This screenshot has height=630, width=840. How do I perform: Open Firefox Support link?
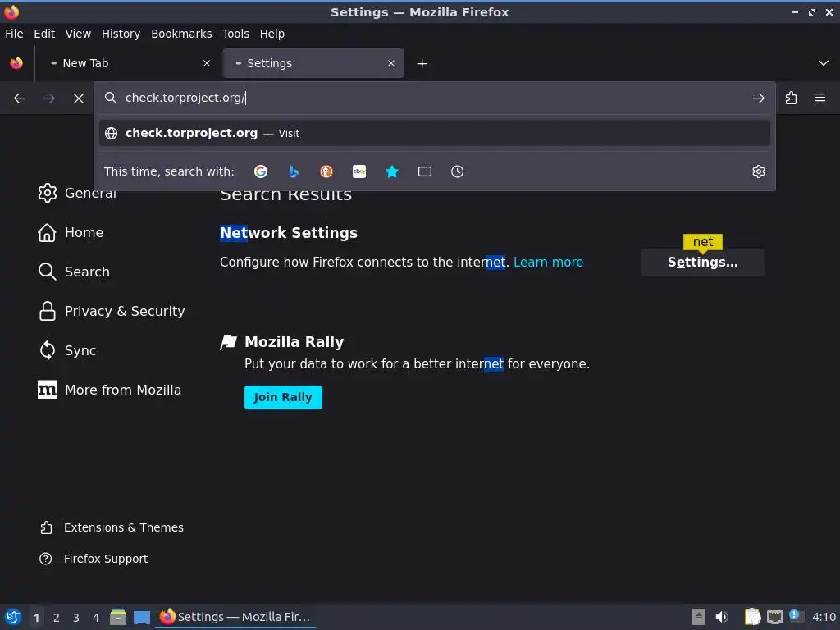coord(94,559)
